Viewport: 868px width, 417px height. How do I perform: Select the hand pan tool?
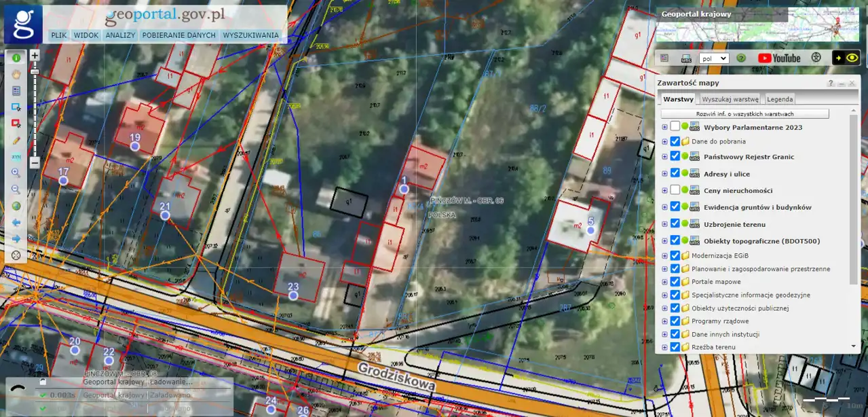(x=16, y=74)
